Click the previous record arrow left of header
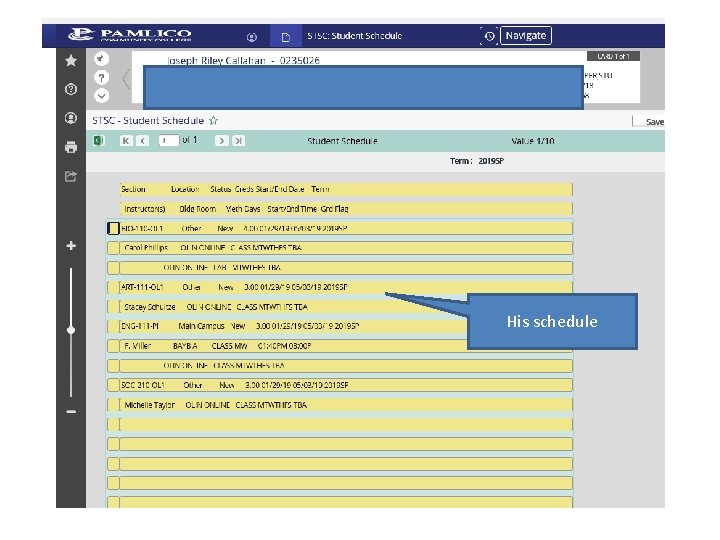Screen dimensions: 720x540 (x=126, y=79)
